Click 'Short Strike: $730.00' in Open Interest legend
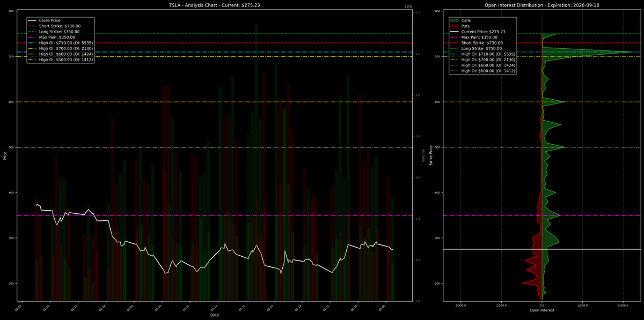The height and width of the screenshot is (320, 644). coord(482,43)
